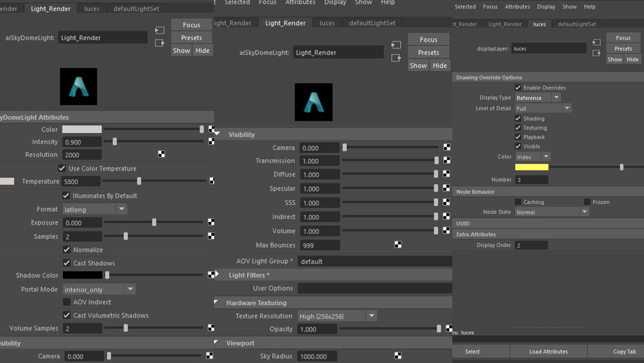Screen dimensions: 644x363
Task: Click map button for Exposure attribute
Action: tap(211, 222)
